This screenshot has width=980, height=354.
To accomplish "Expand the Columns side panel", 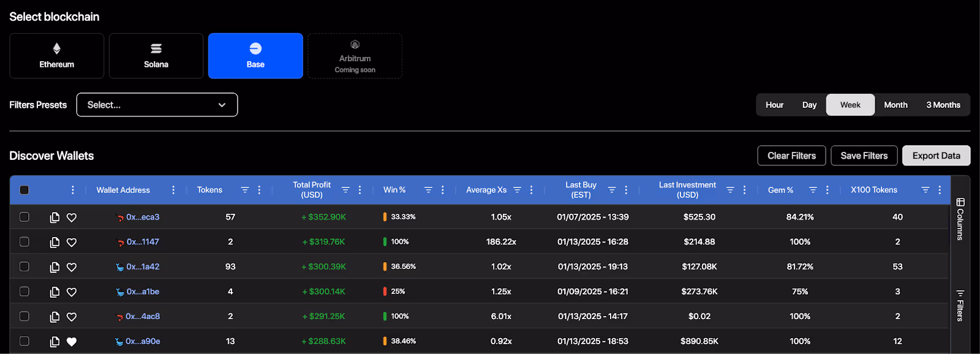I will (x=960, y=219).
